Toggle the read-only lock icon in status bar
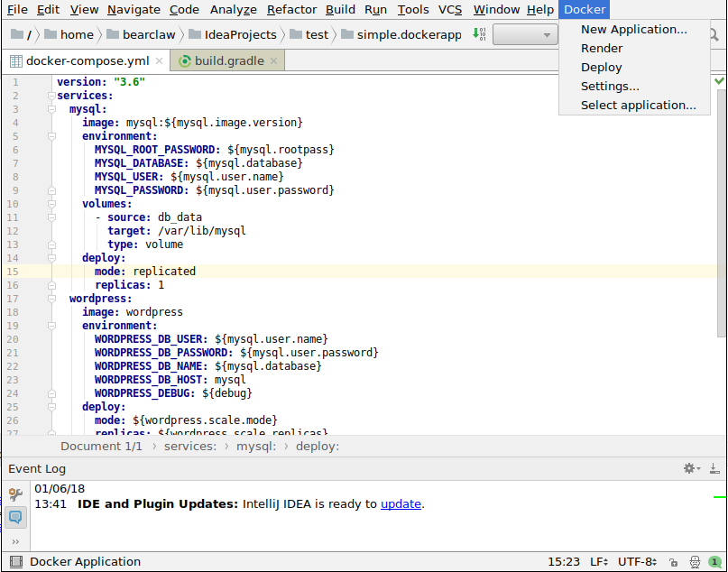Screen dimensions: 728x572 [x=673, y=562]
